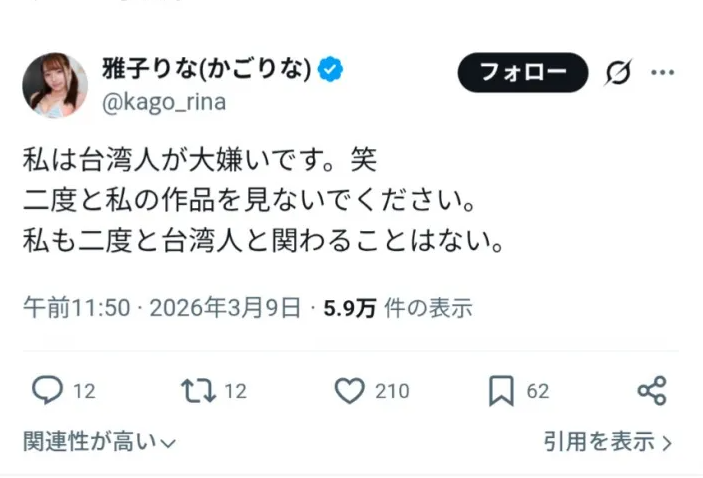Click the display name 雅子りな(かごりな)
The image size is (703, 478).
(208, 69)
